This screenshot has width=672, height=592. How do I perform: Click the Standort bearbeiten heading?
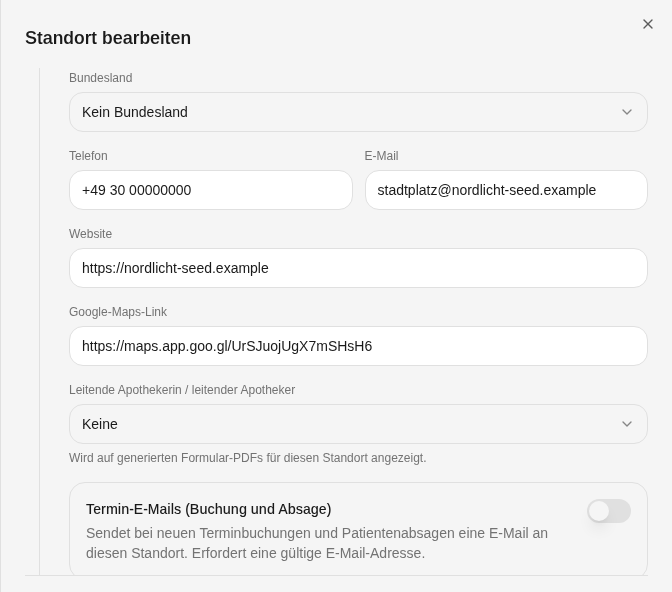click(x=108, y=38)
